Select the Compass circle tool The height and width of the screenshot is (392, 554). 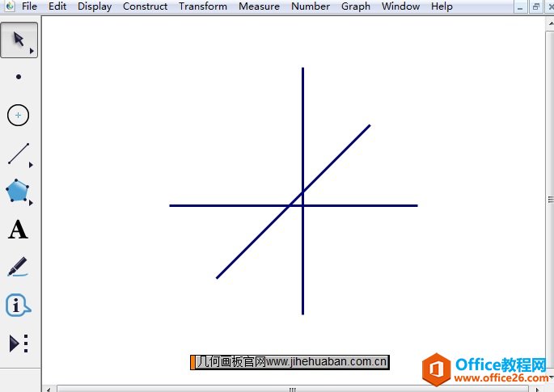[18, 115]
